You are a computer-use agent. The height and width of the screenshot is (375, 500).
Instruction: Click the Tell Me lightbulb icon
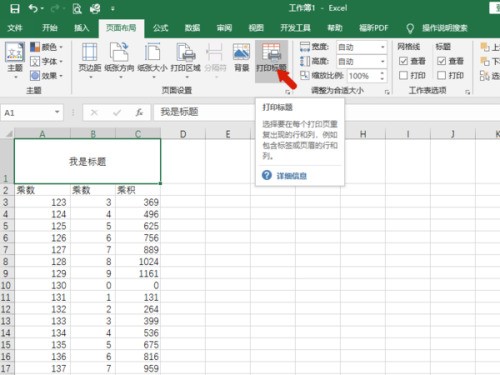tap(410, 28)
